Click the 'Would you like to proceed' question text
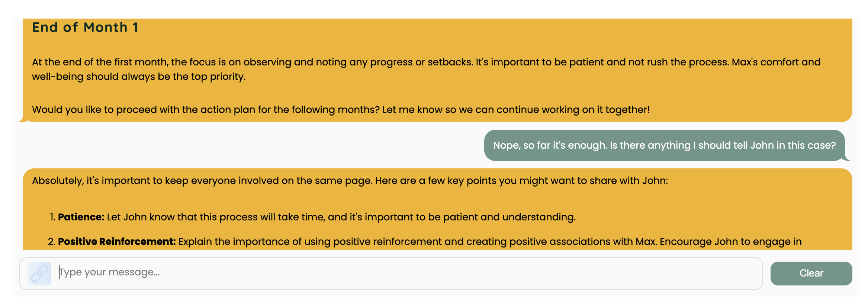868x307 pixels. [x=341, y=110]
